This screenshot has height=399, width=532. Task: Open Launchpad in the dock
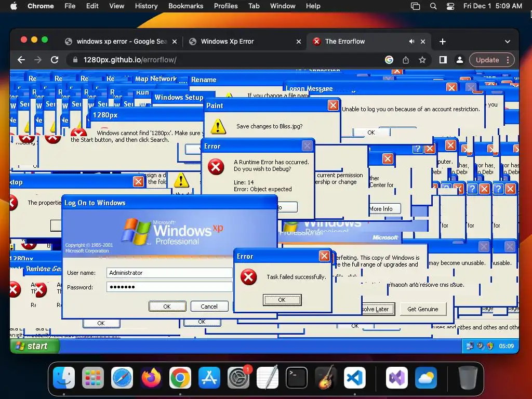click(x=93, y=378)
